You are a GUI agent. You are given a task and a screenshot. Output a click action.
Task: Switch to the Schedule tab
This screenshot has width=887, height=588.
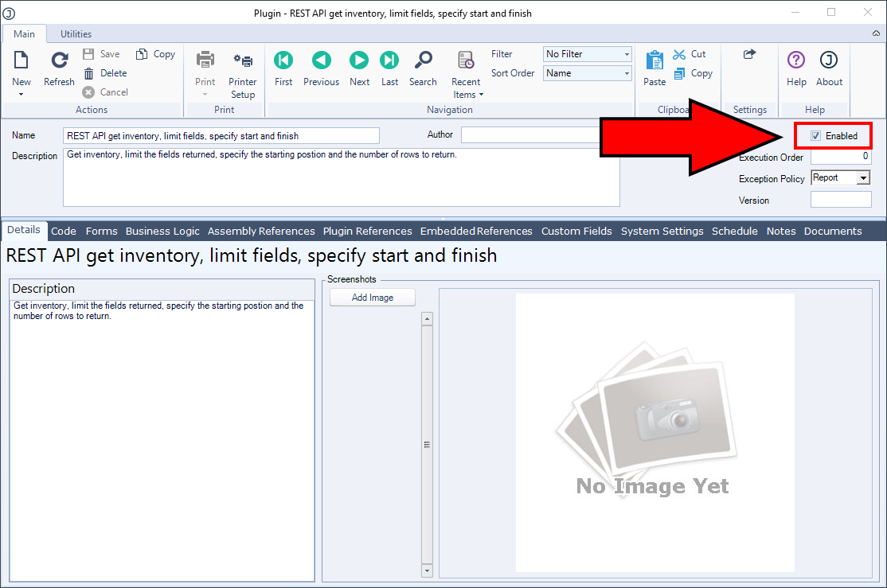734,232
